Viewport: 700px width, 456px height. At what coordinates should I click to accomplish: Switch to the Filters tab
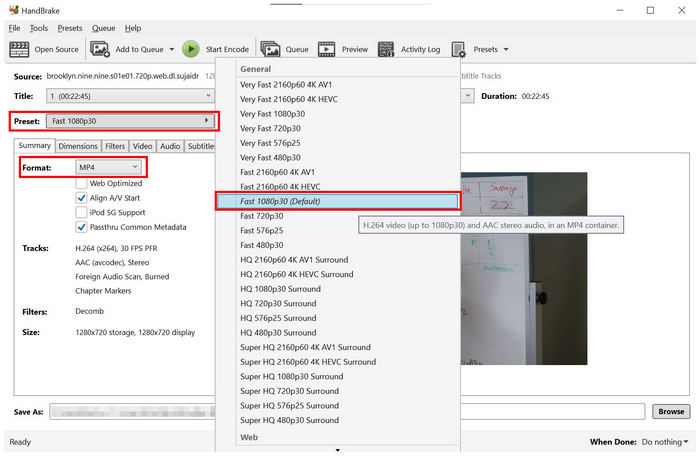pos(115,146)
